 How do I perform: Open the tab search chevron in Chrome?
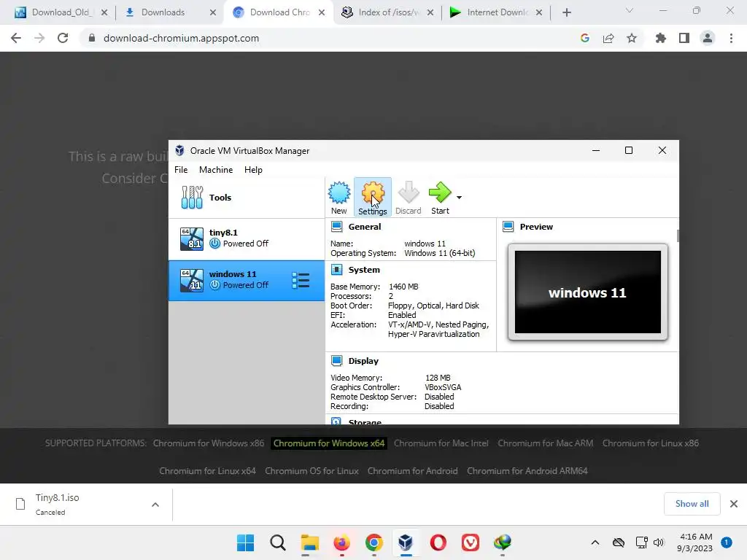point(630,10)
